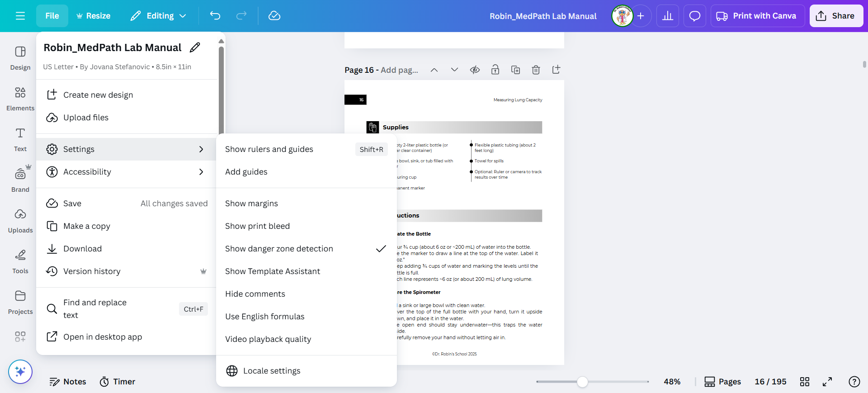868x393 pixels.
Task: Adjust the zoom slider handle
Action: [582, 382]
